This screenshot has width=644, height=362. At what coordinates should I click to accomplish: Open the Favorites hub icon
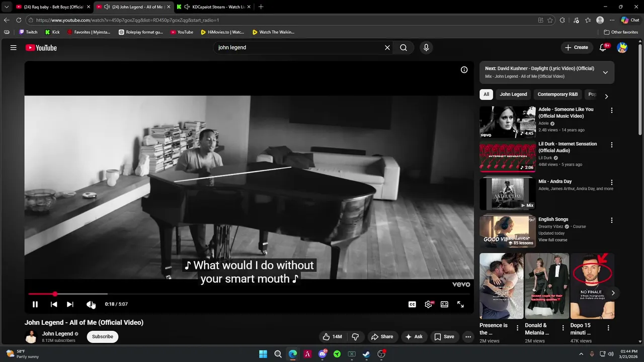tap(588, 20)
